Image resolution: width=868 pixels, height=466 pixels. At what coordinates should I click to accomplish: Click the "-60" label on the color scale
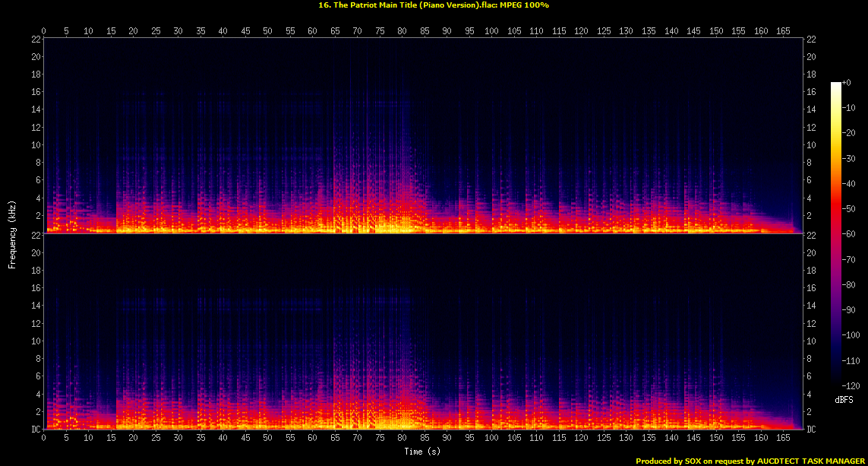851,234
